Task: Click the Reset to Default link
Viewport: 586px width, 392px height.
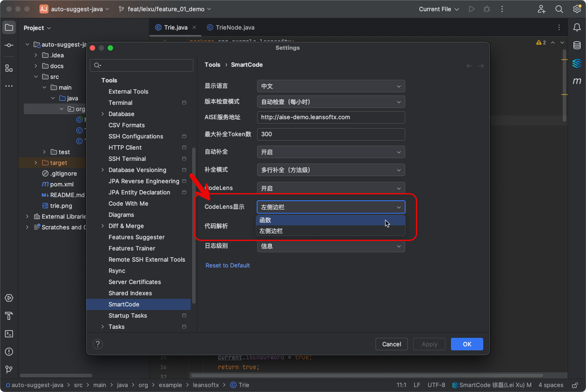Action: coord(228,265)
